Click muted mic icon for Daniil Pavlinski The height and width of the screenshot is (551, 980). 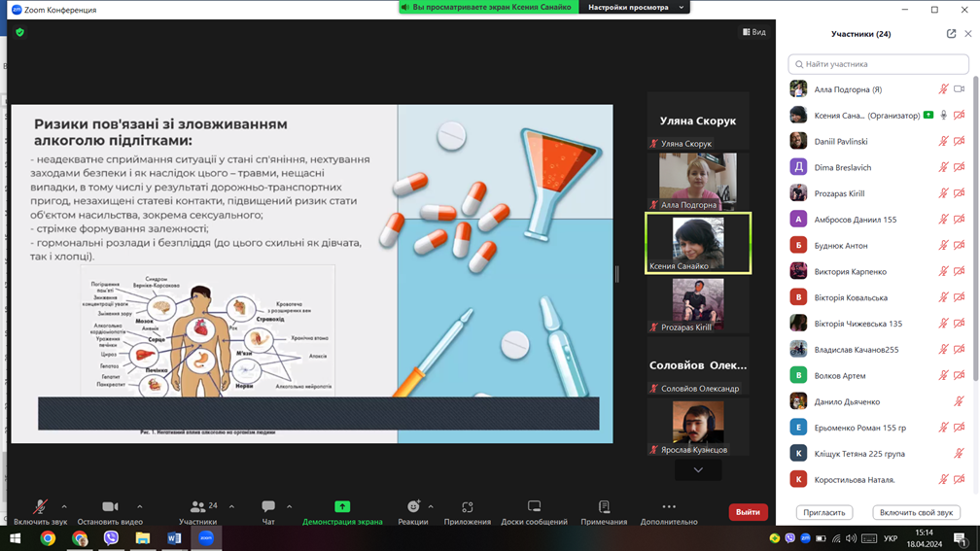943,141
